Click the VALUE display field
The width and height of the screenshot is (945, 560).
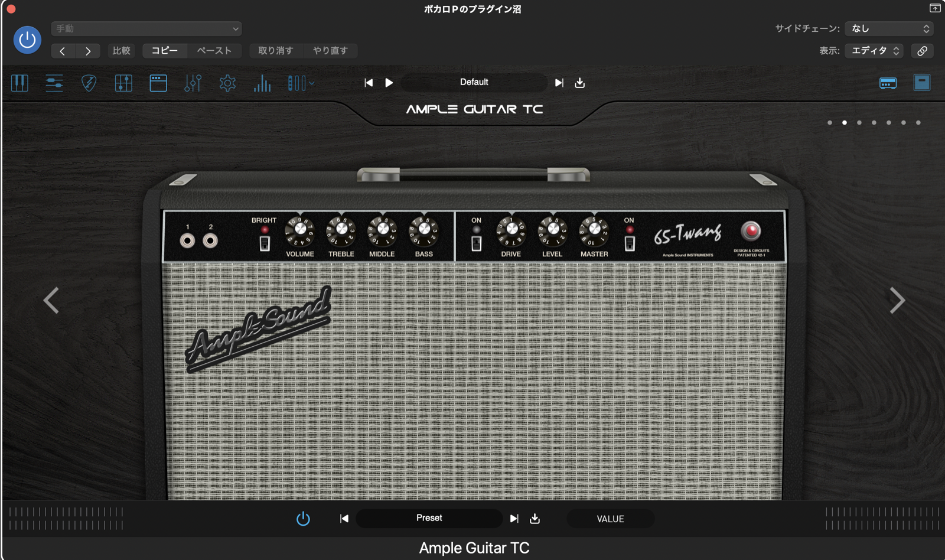(x=610, y=519)
